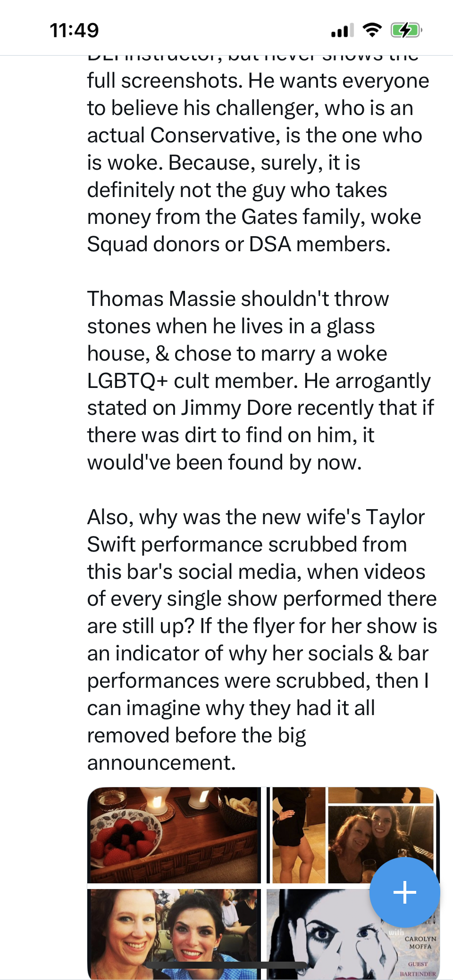Open the photo of two smiling women

tap(174, 933)
